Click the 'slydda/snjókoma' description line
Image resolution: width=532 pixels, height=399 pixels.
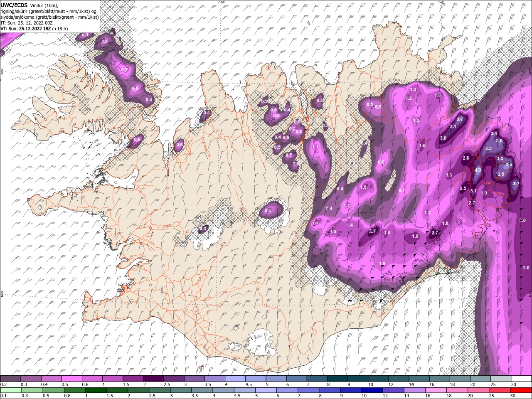tap(49, 17)
